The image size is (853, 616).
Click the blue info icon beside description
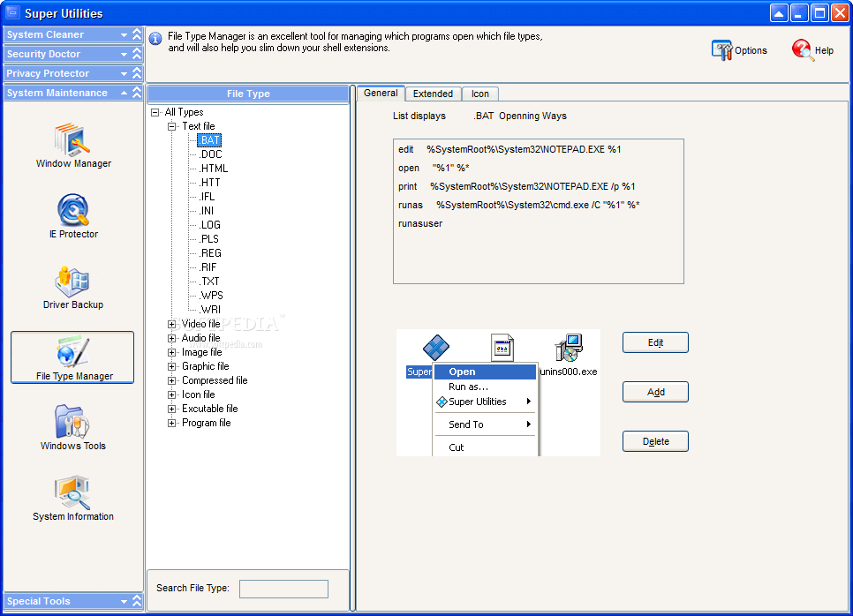pyautogui.click(x=155, y=39)
